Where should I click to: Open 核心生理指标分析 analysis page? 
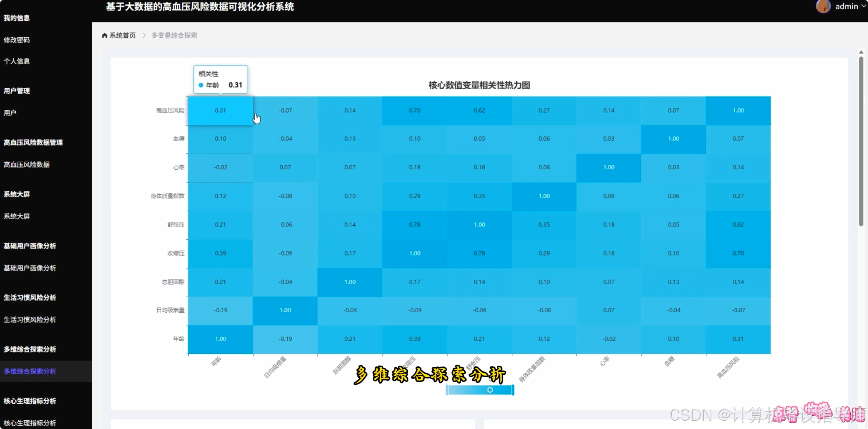click(x=29, y=423)
